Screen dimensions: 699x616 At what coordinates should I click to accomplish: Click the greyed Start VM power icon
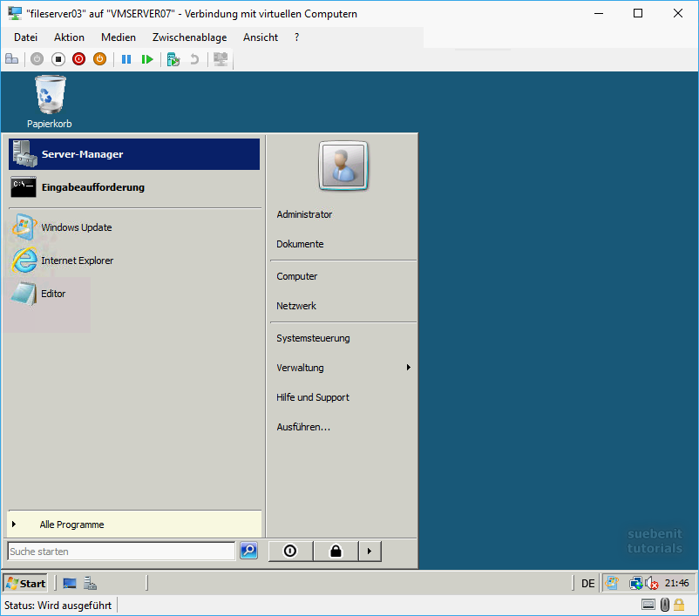pyautogui.click(x=37, y=59)
